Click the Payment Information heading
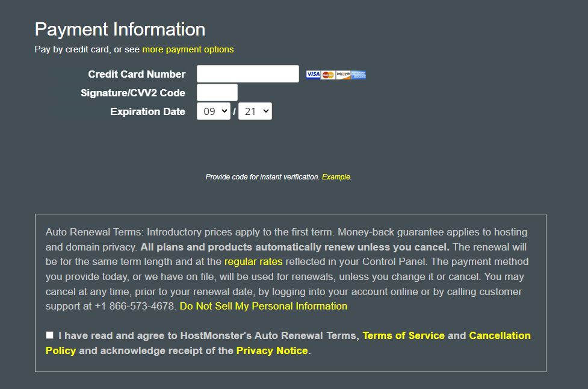588x389 pixels. click(120, 30)
